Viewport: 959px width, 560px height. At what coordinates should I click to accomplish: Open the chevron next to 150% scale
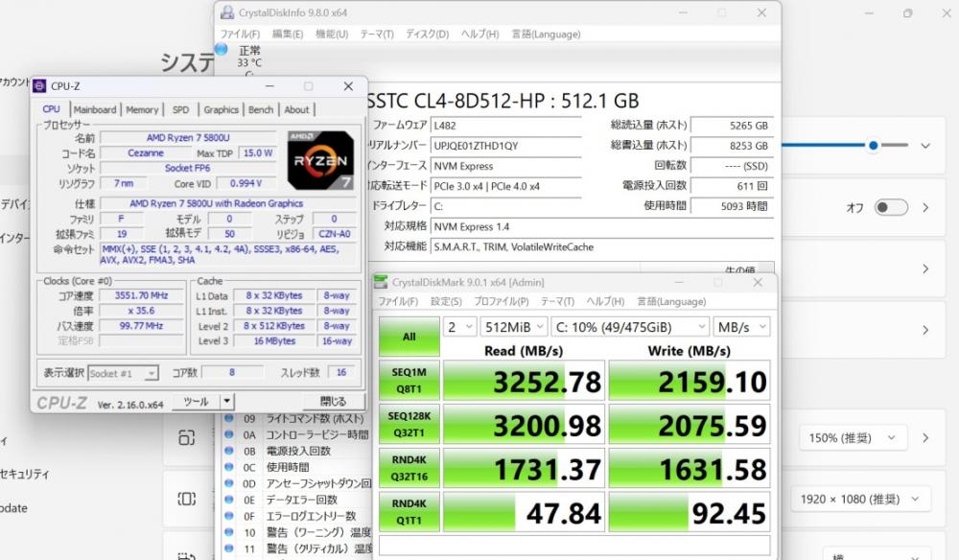pyautogui.click(x=925, y=437)
